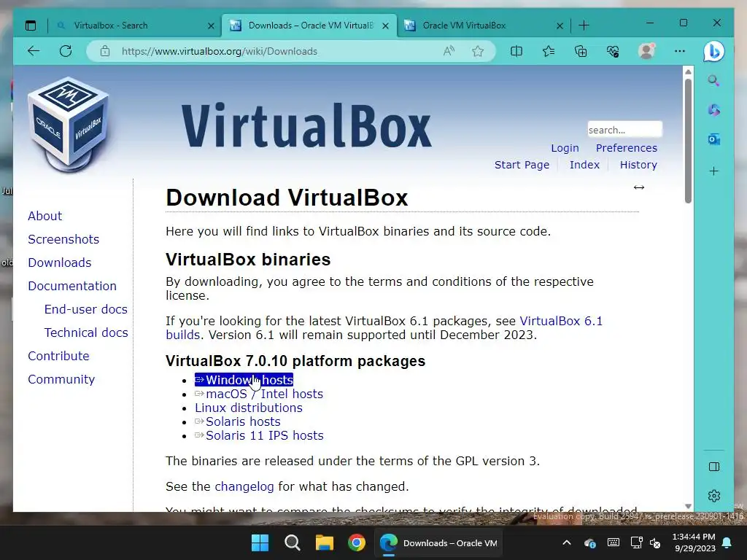Reload the VirtualBox downloads page

(x=66, y=51)
